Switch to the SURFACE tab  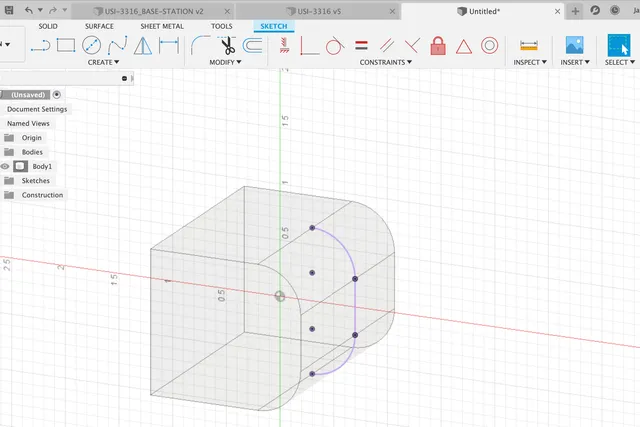99,26
